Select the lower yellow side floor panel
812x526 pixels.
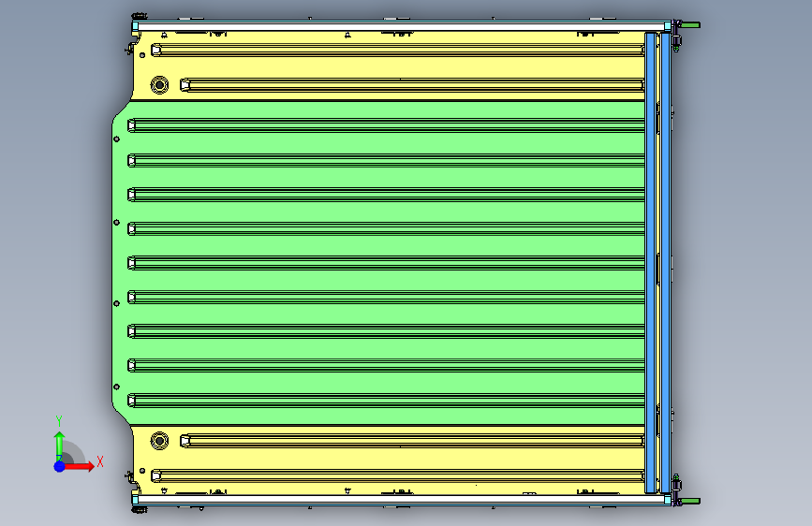coord(389,459)
